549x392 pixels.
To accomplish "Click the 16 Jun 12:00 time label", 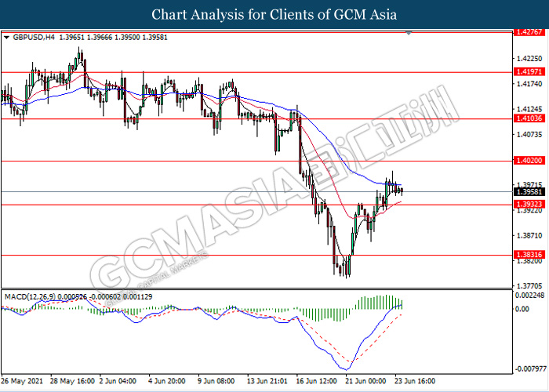I will [318, 381].
